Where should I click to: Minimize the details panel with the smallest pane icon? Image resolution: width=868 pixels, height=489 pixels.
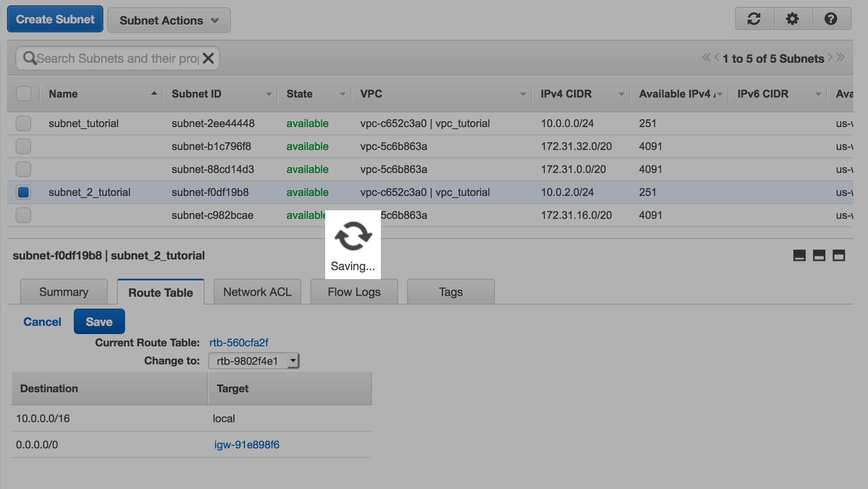click(x=799, y=256)
